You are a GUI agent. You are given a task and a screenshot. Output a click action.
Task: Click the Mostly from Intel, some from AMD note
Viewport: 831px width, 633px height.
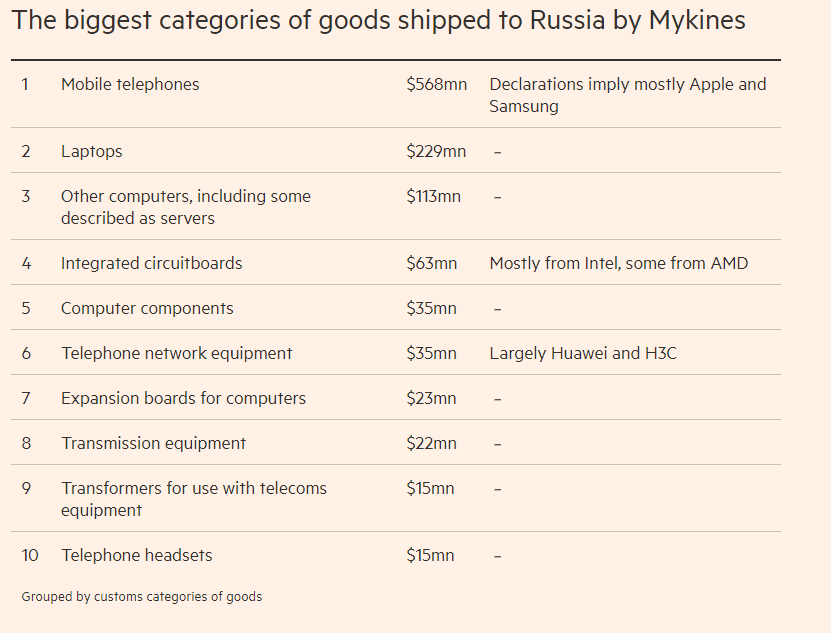[x=618, y=264]
